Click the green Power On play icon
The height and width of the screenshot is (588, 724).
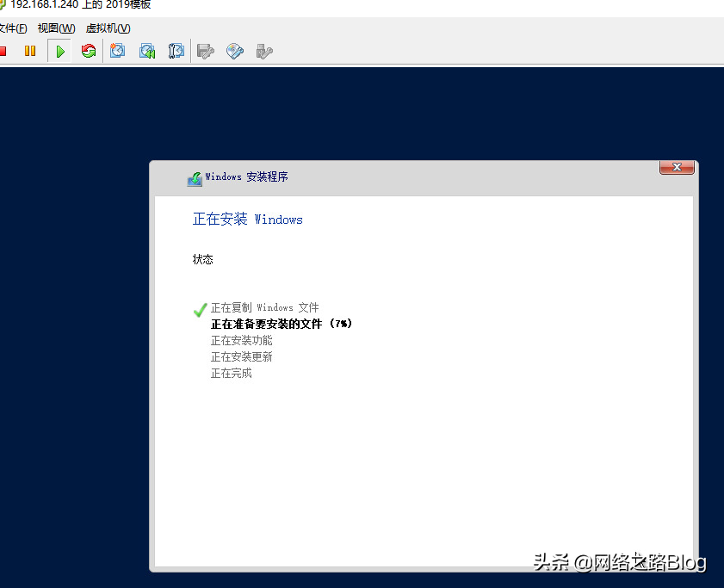pyautogui.click(x=60, y=51)
